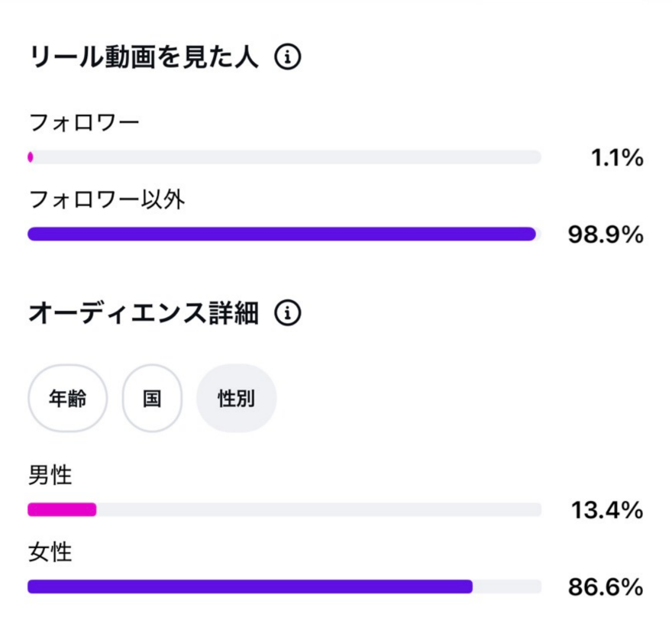The height and width of the screenshot is (640, 672).
Task: Click the フォロワー progress bar
Action: 285,157
